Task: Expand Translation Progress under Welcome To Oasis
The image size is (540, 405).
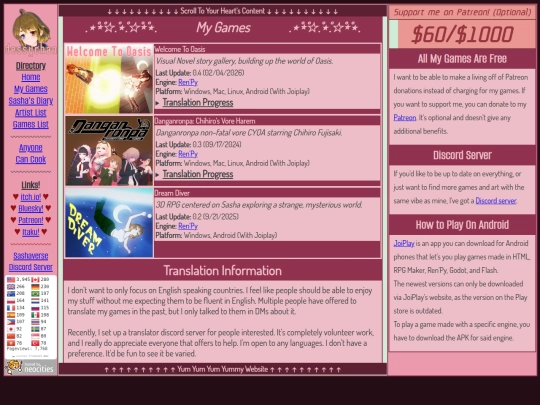Action: pyautogui.click(x=198, y=103)
